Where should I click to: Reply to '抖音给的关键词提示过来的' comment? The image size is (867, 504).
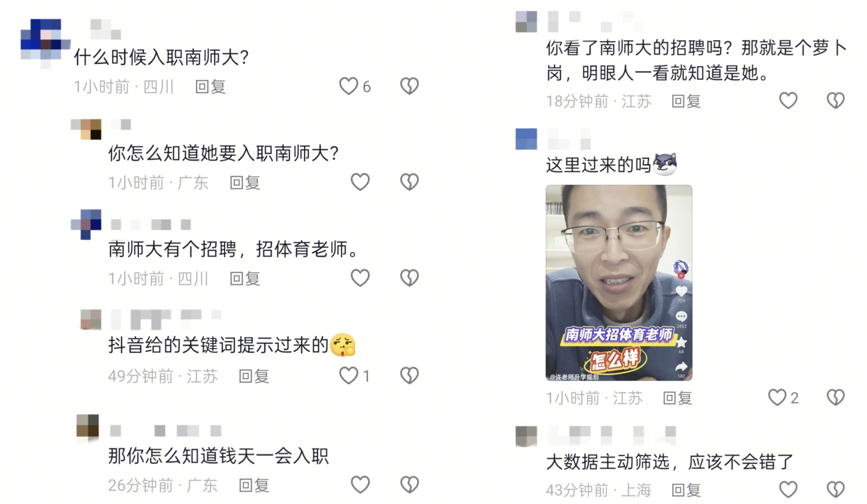coord(254,376)
